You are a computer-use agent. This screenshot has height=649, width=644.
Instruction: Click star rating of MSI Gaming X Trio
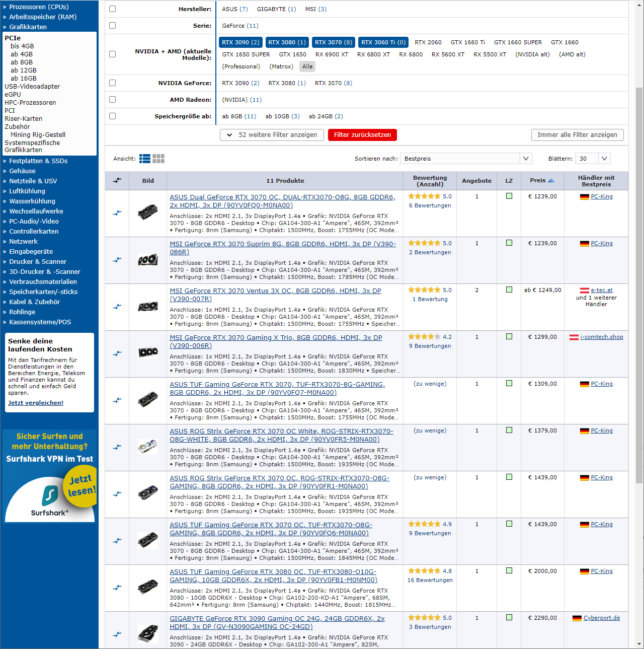point(424,337)
